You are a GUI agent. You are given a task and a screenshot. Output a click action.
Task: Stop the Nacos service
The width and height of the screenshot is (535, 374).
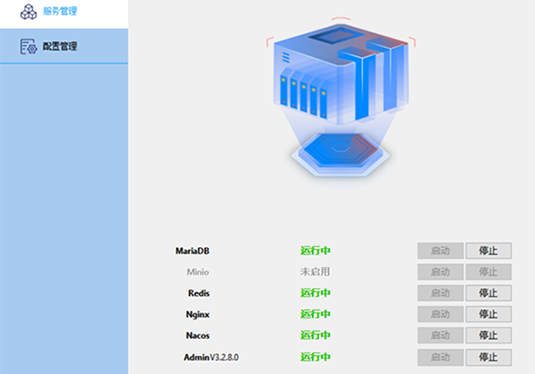[489, 335]
